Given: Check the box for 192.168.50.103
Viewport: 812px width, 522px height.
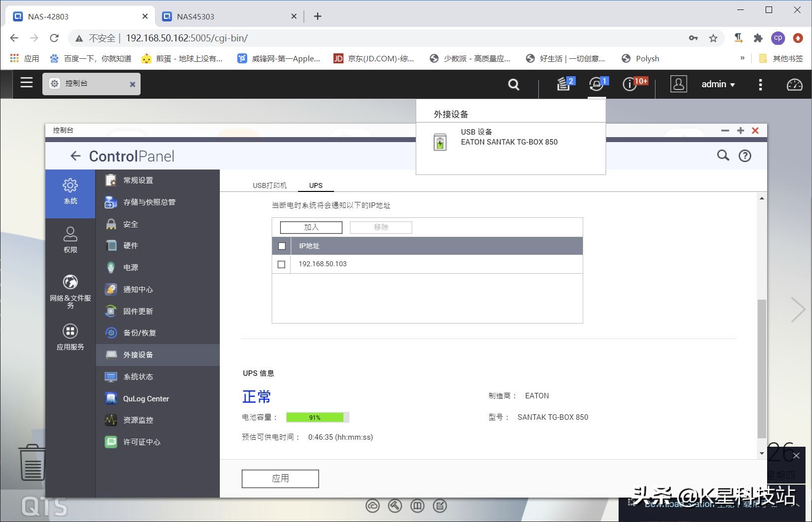Looking at the screenshot, I should (282, 264).
